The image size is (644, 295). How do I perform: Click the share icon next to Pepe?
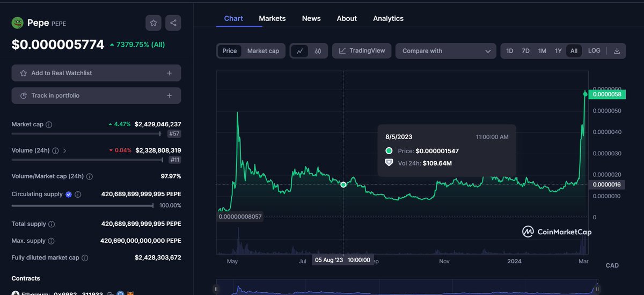coord(173,23)
